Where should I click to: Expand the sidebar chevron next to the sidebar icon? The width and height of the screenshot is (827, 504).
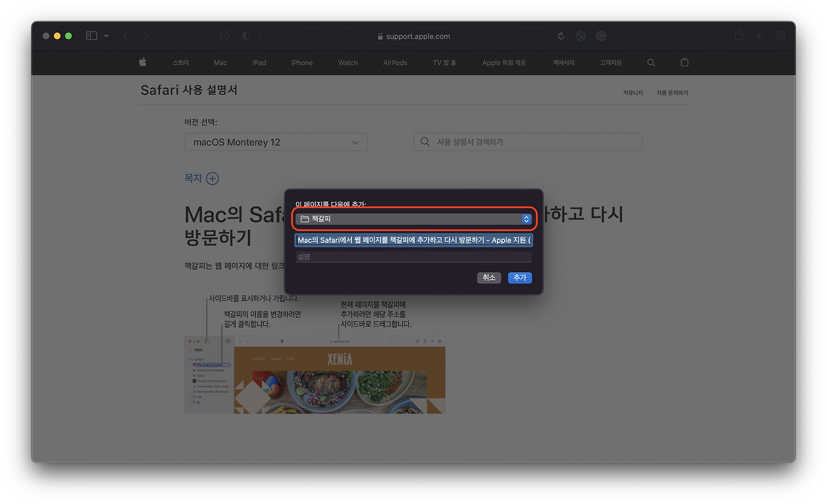coord(107,36)
